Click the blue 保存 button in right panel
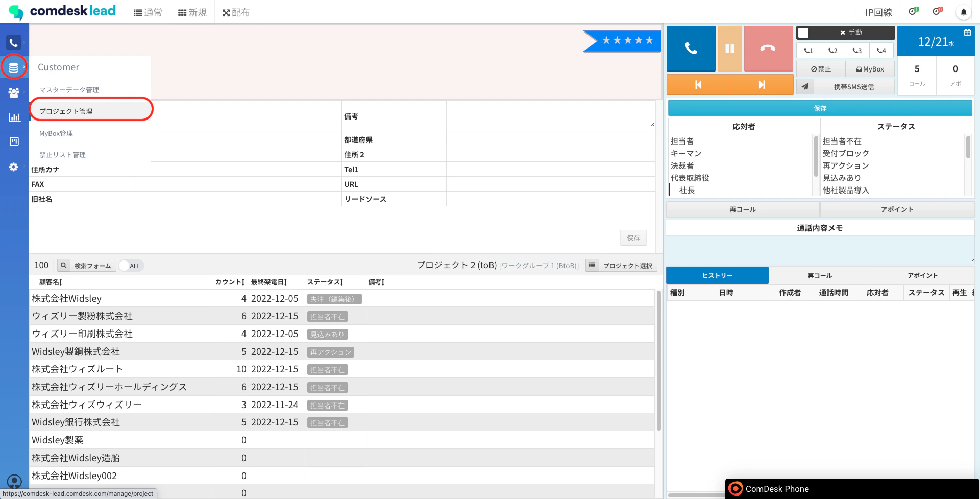 tap(820, 108)
